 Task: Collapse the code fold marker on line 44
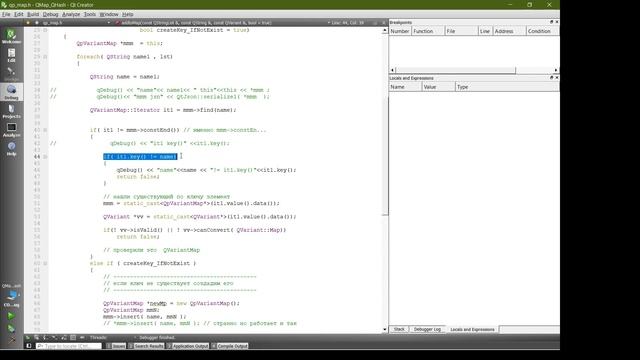(45, 157)
